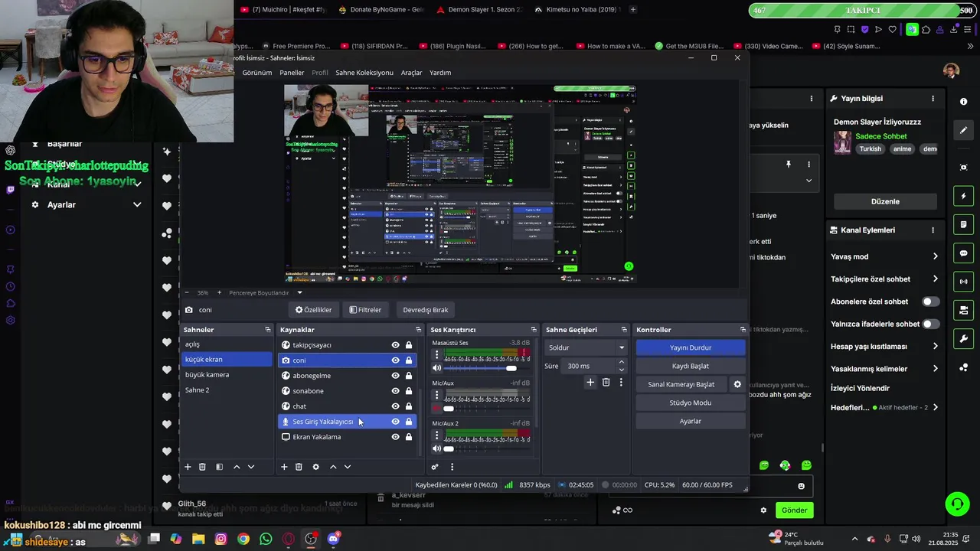The height and width of the screenshot is (551, 980).
Task: Click Kaydı Başlat button
Action: click(x=691, y=366)
